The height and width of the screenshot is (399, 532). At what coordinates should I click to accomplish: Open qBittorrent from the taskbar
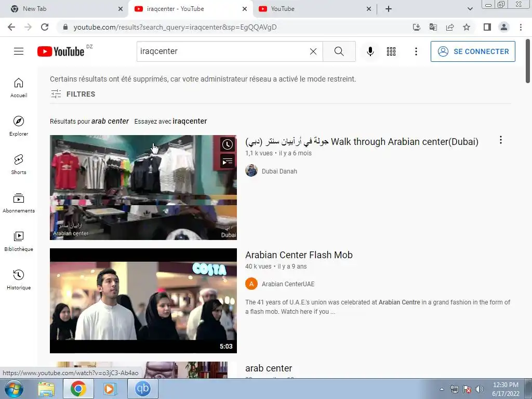142,389
